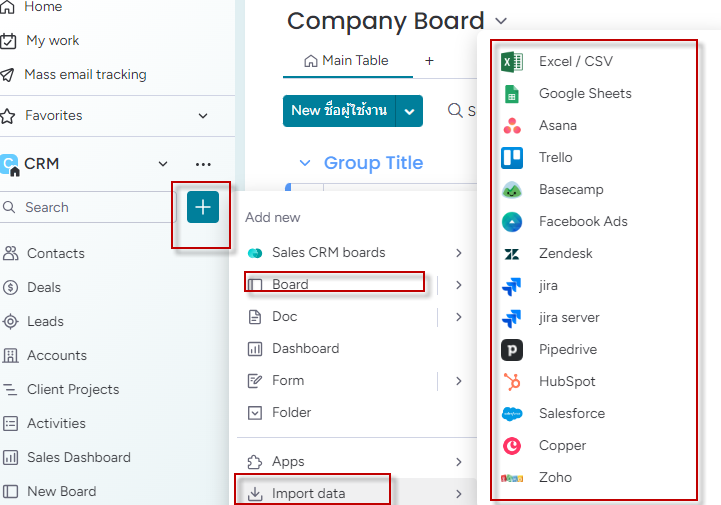This screenshot has height=505, width=721.
Task: Choose the Trello import icon
Action: [512, 158]
